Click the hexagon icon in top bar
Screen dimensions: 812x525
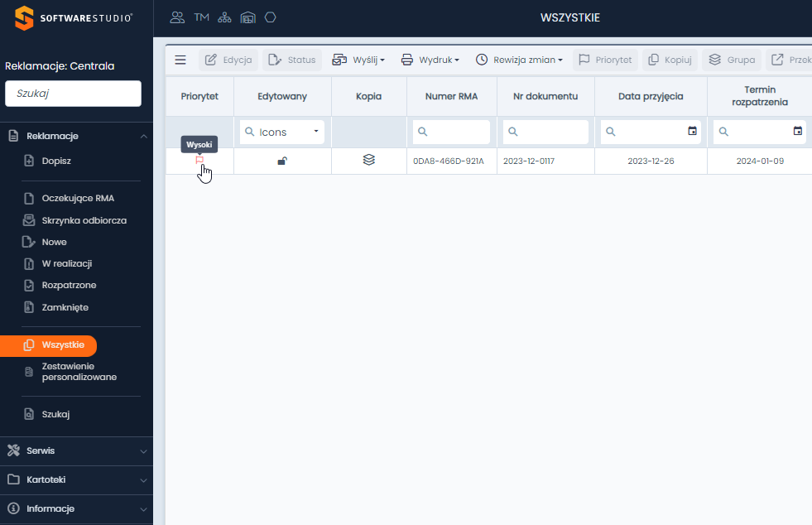click(x=270, y=17)
